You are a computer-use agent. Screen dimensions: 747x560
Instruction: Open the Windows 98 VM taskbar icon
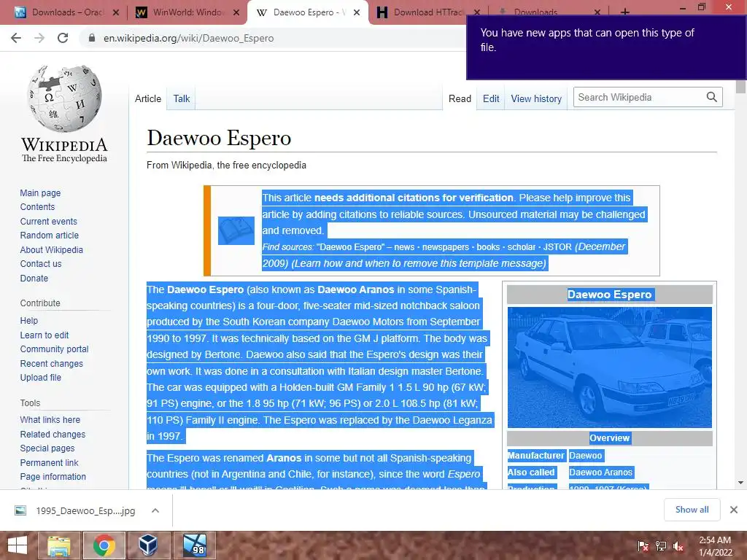(x=194, y=545)
